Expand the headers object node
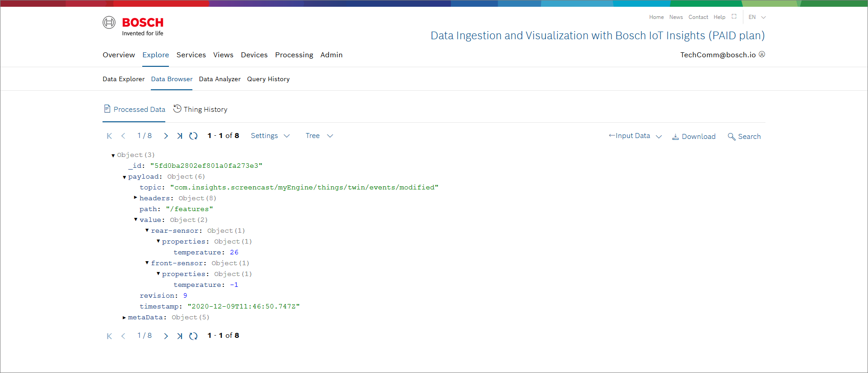Image resolution: width=868 pixels, height=373 pixels. coord(135,198)
